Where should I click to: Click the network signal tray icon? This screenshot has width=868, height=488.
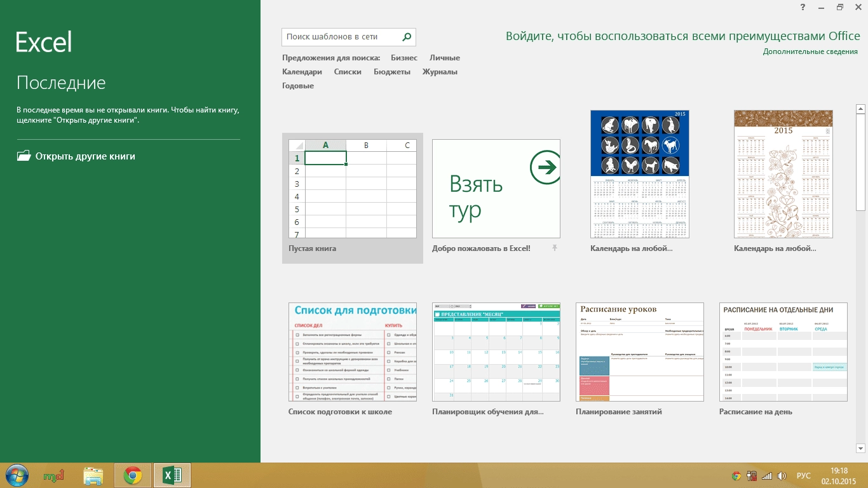767,475
